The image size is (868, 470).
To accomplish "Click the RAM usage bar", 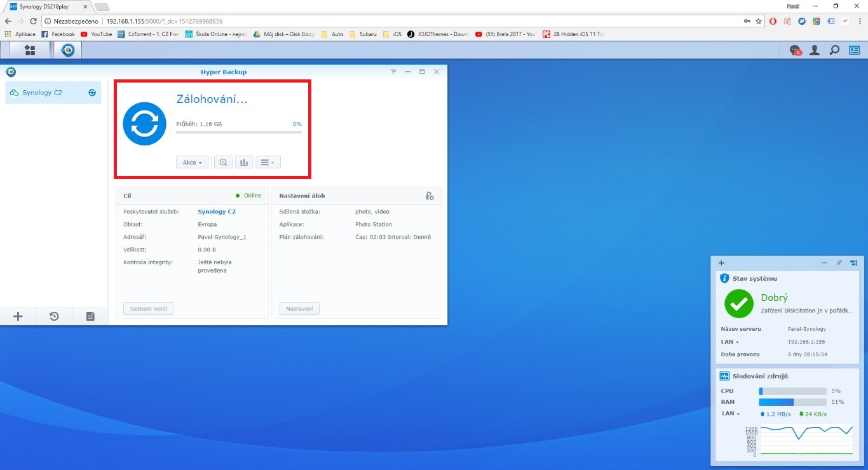I will (x=792, y=402).
